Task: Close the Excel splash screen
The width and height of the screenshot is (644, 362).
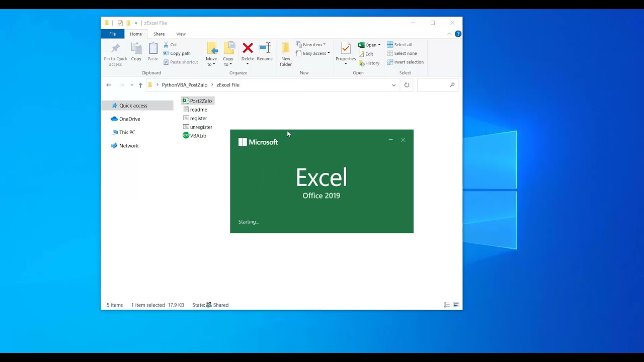Action: click(403, 140)
